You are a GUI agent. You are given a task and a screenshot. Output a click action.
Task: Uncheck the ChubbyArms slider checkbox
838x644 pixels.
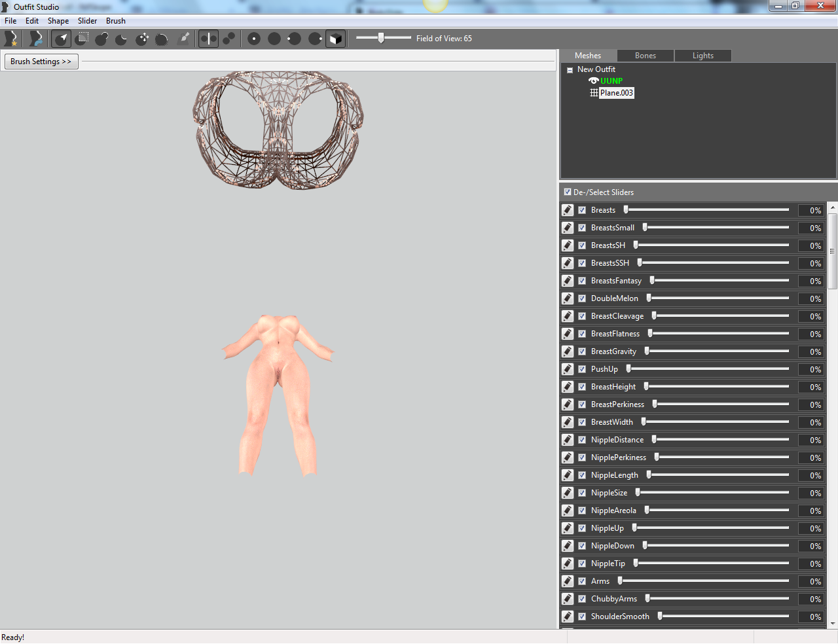pos(582,599)
